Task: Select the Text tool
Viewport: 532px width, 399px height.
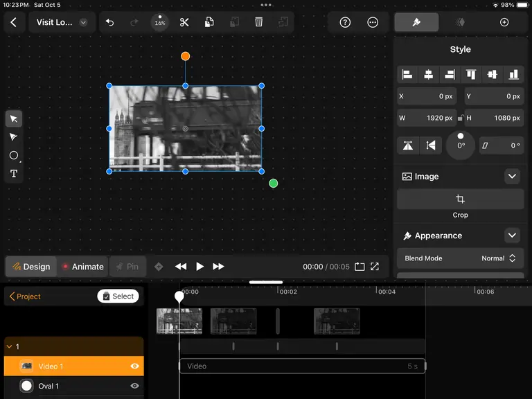Action: (14, 174)
